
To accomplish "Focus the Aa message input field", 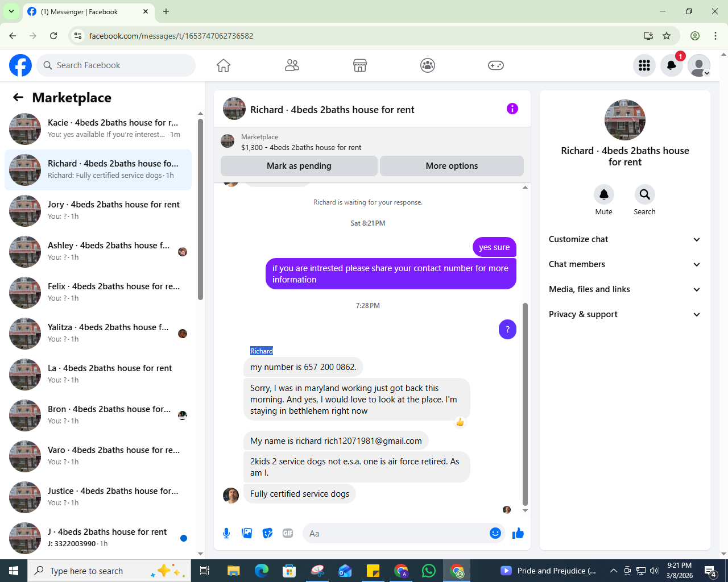I will pos(396,533).
